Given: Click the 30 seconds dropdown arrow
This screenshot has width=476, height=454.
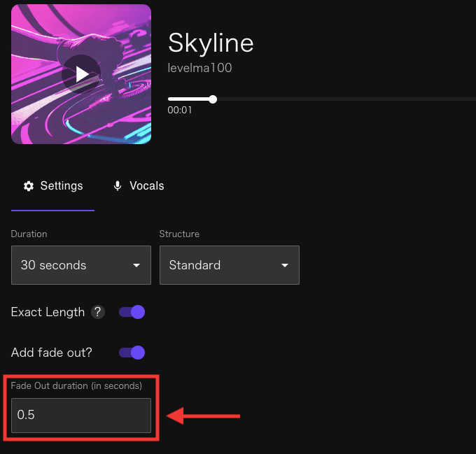Looking at the screenshot, I should tap(136, 265).
